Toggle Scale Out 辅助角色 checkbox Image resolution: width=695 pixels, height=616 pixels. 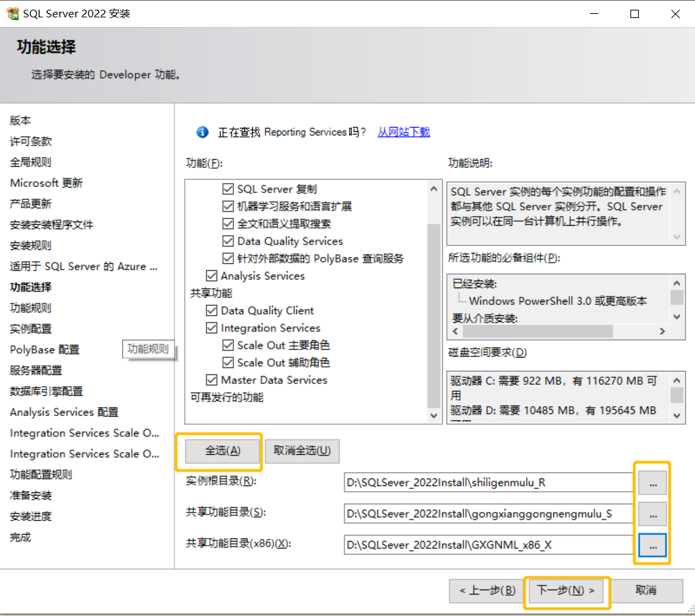click(x=228, y=363)
